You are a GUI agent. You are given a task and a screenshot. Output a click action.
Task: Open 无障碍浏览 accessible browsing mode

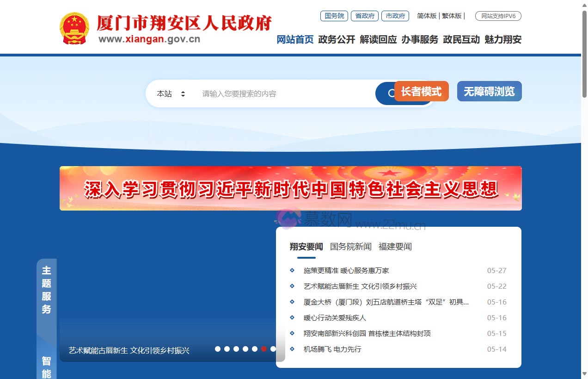489,91
